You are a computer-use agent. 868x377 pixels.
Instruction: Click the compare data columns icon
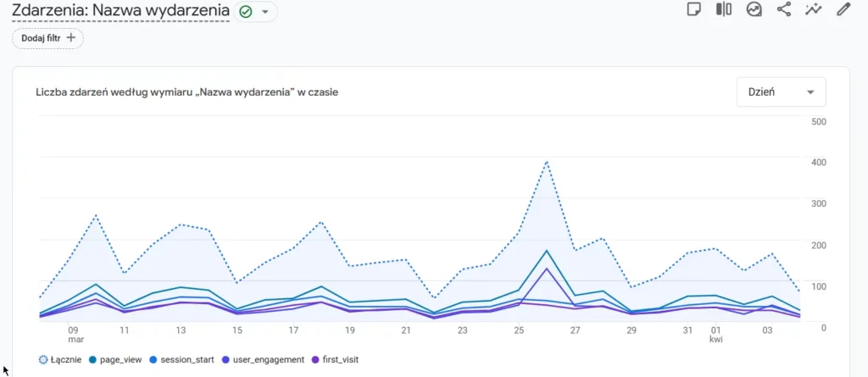point(723,9)
